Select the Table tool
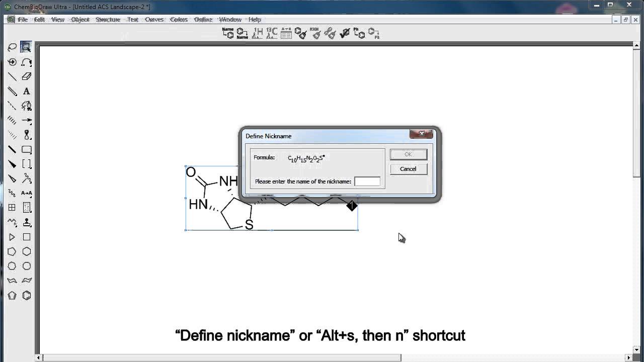The width and height of the screenshot is (644, 362). pos(12,208)
